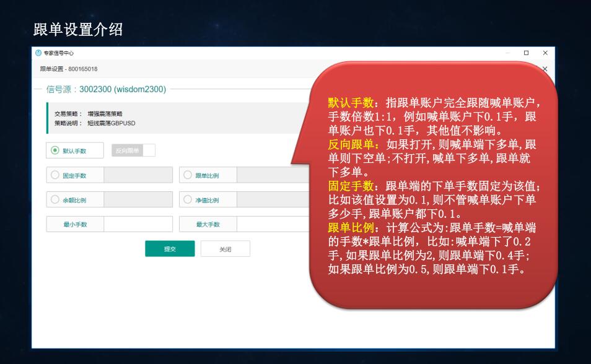This screenshot has height=364, width=591.
Task: Choose the 固定手数 radio button
Action: 55,175
